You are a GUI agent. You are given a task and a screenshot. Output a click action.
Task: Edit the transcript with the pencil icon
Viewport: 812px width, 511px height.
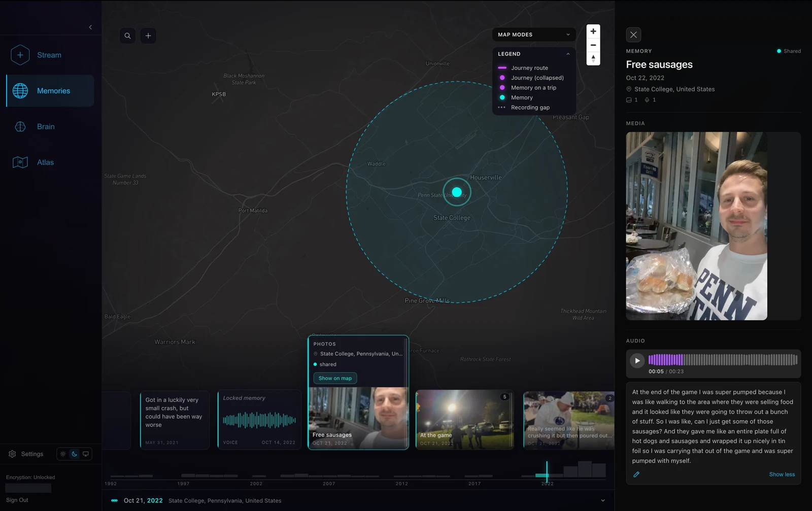636,474
